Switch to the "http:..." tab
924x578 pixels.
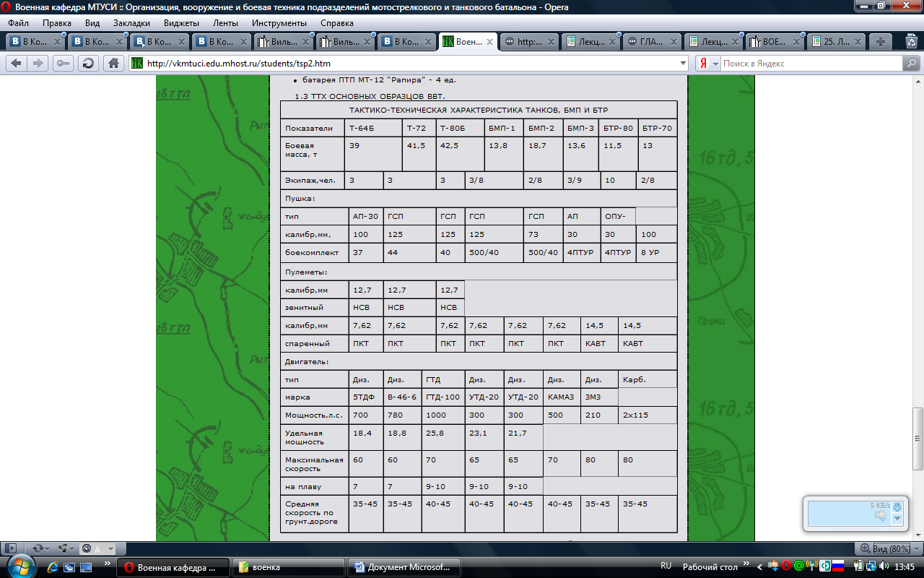tap(528, 42)
